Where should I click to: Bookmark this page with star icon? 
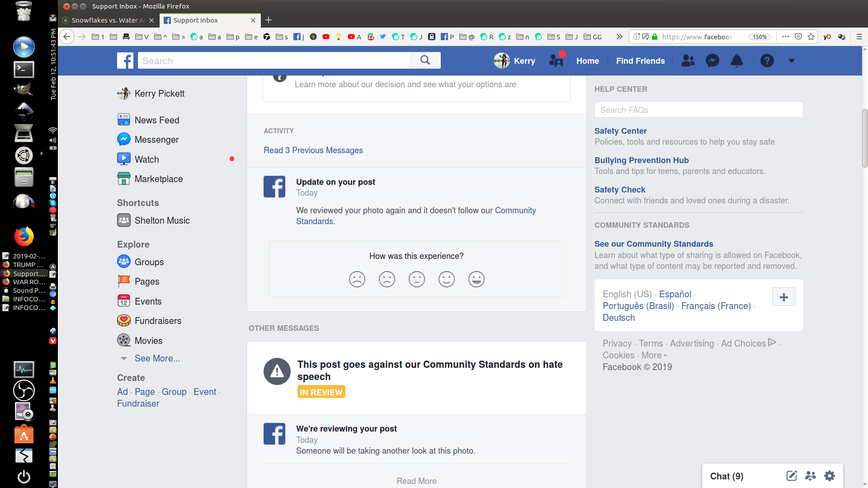pyautogui.click(x=811, y=37)
